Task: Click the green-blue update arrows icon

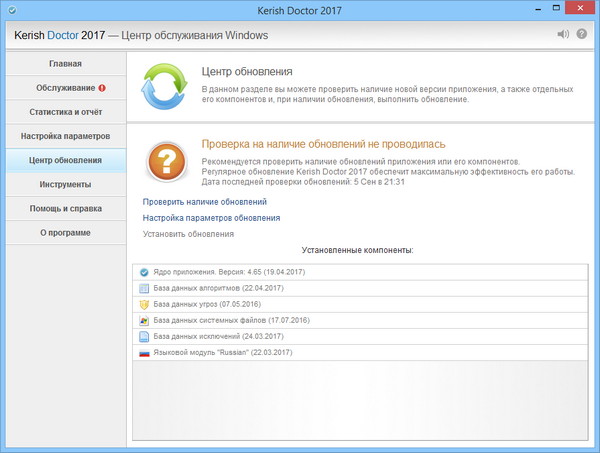Action: click(x=164, y=86)
